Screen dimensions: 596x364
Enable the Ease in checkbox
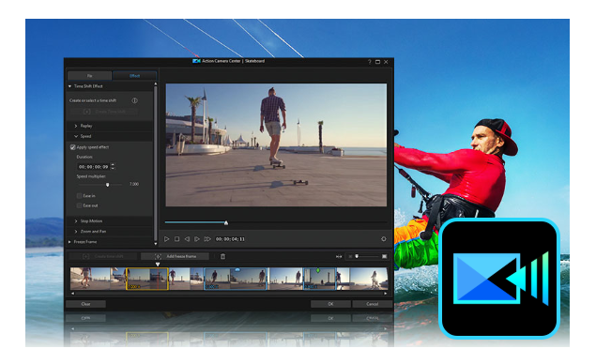click(79, 196)
